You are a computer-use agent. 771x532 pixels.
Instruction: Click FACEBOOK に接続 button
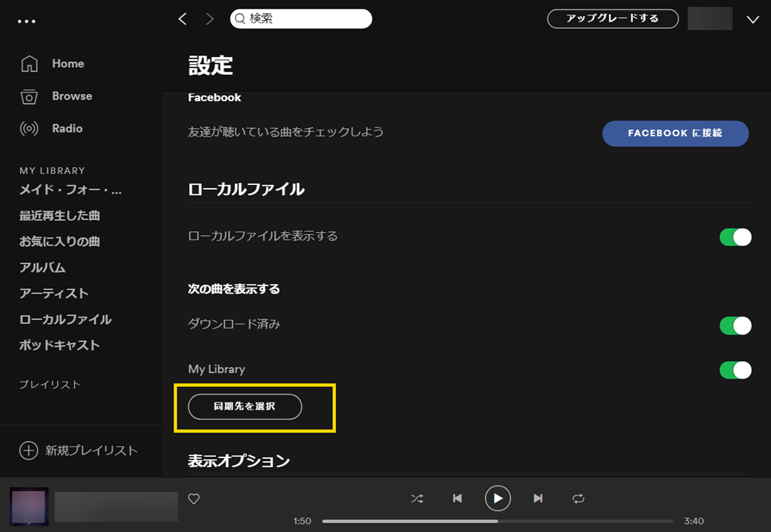(x=675, y=133)
